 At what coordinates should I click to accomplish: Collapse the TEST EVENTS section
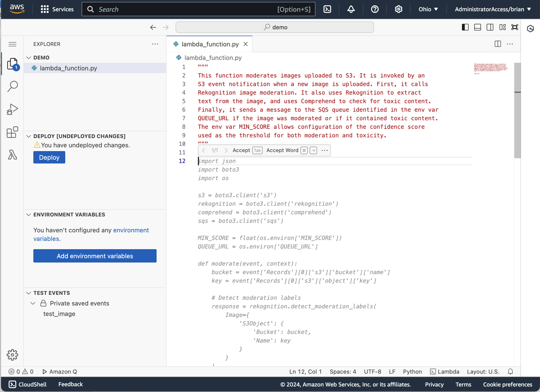point(29,293)
